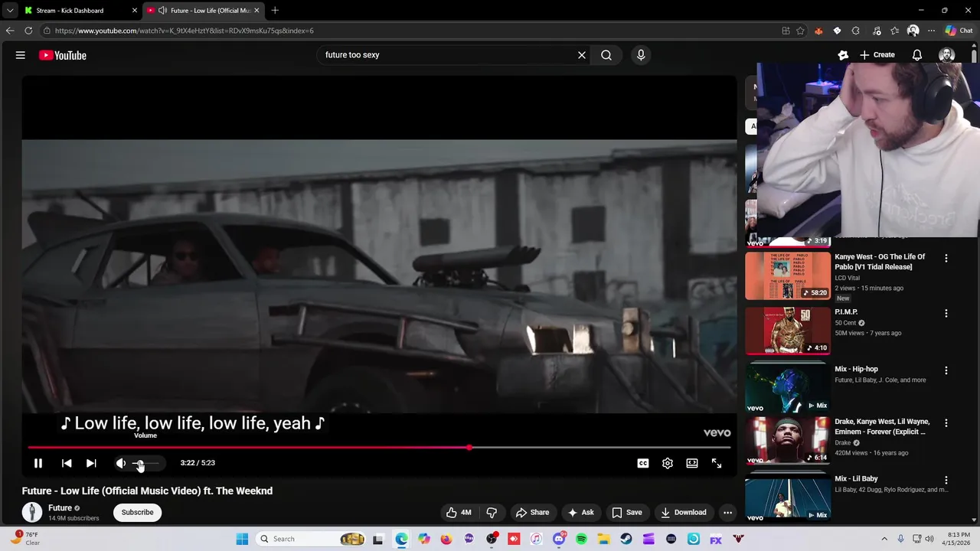Download the video
The height and width of the screenshot is (551, 980).
click(x=684, y=512)
